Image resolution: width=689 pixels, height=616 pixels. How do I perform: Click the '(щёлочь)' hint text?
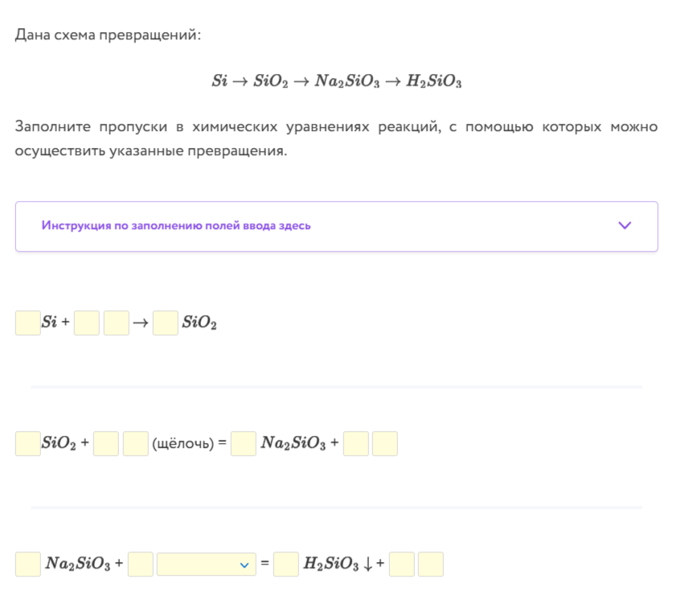point(183,444)
